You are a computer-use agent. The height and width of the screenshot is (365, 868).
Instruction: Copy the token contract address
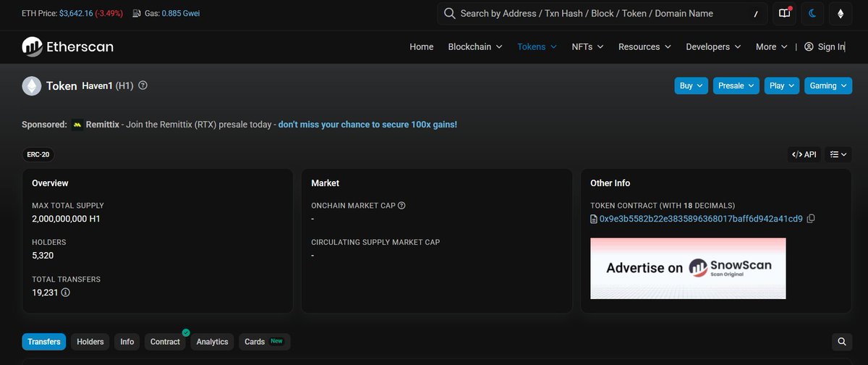click(x=811, y=219)
